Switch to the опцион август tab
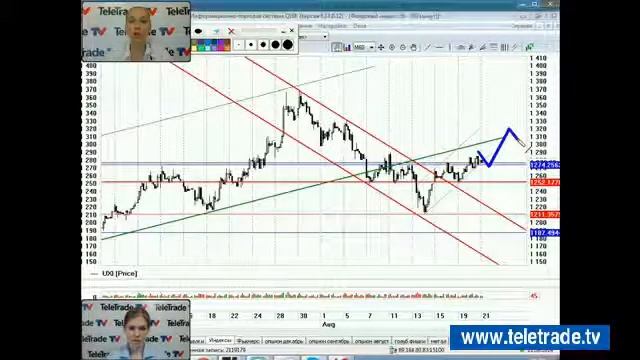The width and height of the screenshot is (640, 360). click(371, 341)
